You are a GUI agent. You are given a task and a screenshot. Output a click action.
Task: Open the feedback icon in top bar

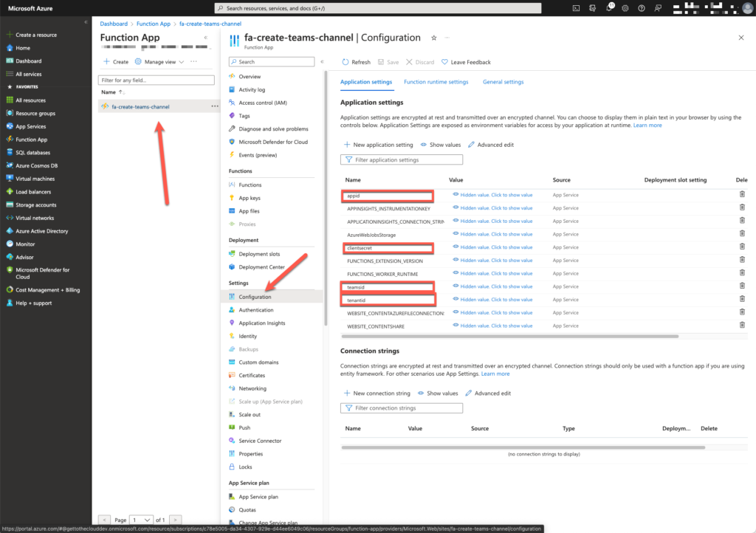click(x=658, y=8)
